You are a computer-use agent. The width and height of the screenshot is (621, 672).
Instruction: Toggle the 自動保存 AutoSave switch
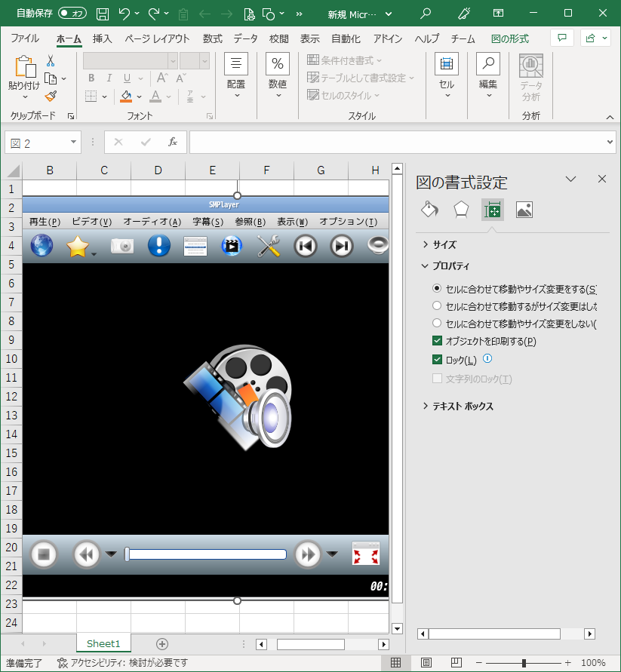[x=72, y=14]
